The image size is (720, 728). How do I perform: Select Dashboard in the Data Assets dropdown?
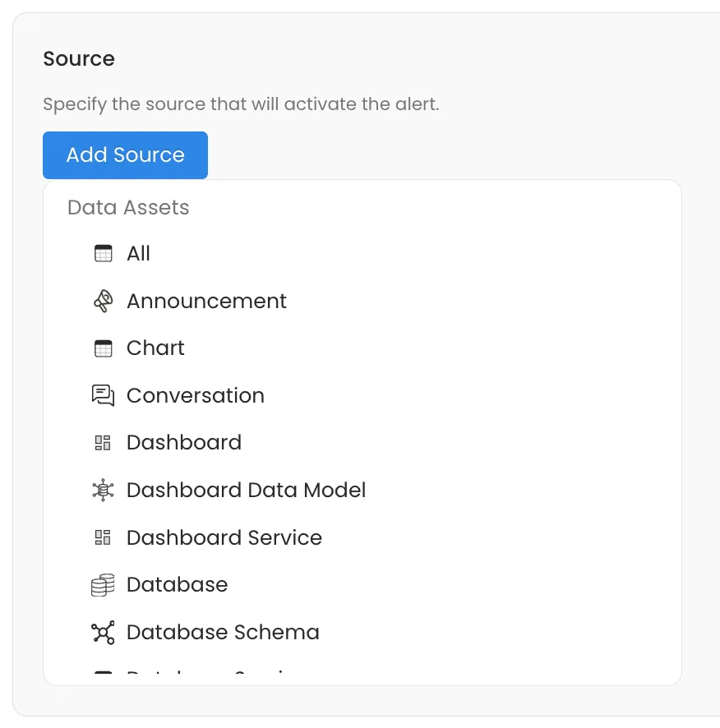183,442
